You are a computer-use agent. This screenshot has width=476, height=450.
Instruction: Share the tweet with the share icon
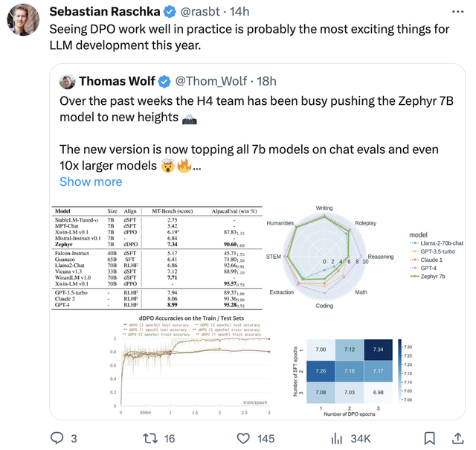click(455, 438)
